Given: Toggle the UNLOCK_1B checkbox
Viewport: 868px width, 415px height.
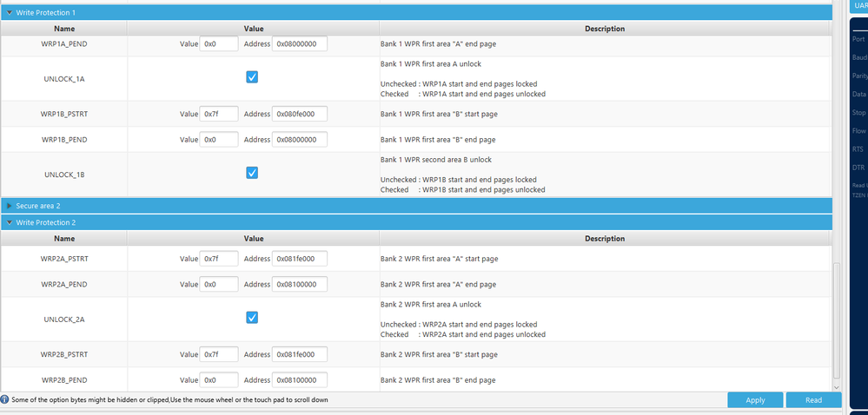Looking at the screenshot, I should [252, 173].
